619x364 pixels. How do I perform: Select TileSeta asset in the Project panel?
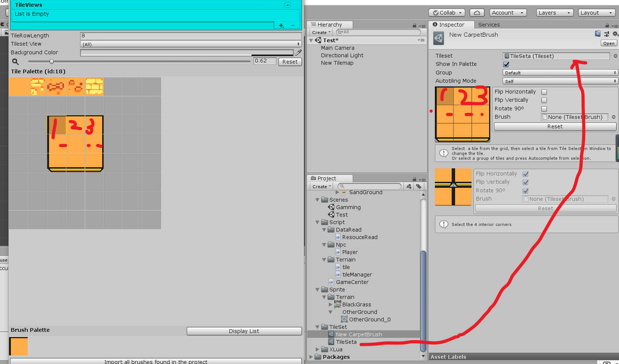coord(346,342)
